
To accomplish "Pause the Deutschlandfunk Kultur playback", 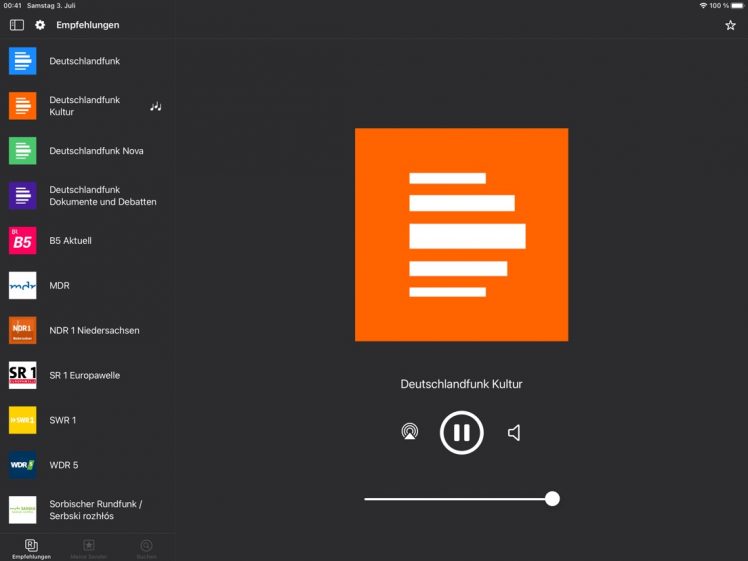I will coord(461,432).
